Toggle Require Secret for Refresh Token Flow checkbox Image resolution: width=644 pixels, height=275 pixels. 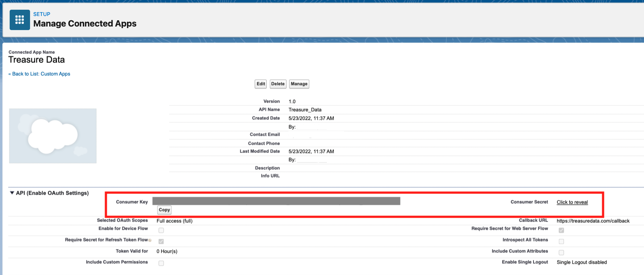161,241
